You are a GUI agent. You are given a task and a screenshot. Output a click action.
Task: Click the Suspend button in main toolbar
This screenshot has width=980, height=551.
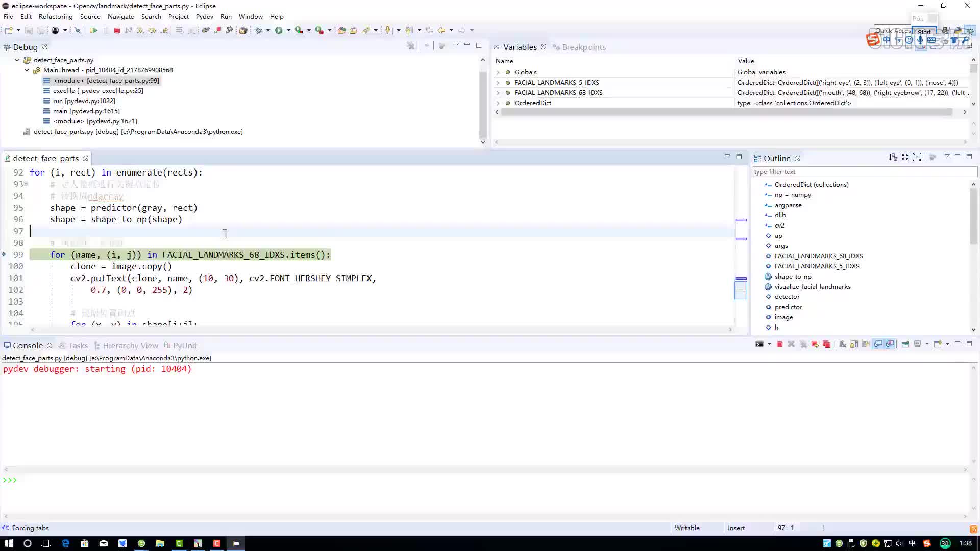pyautogui.click(x=105, y=30)
